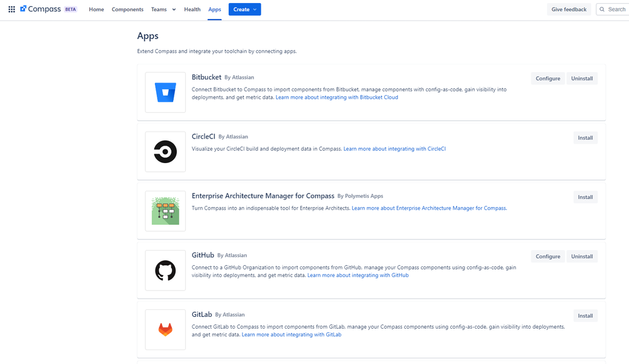This screenshot has height=364, width=629.
Task: Uninstall the GitHub app
Action: coord(581,256)
